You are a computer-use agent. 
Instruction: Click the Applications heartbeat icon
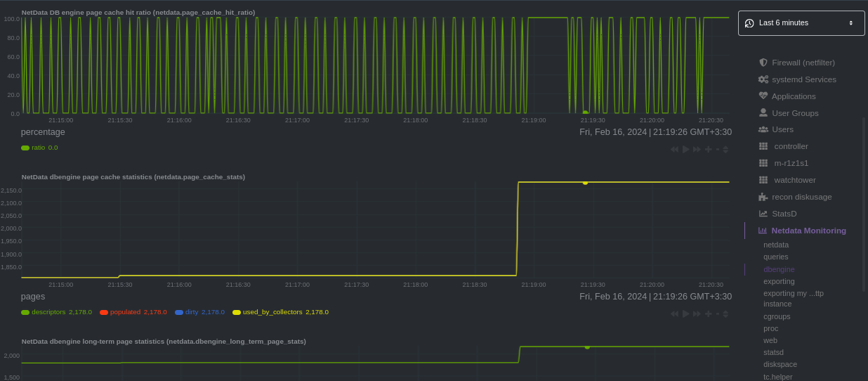(763, 96)
